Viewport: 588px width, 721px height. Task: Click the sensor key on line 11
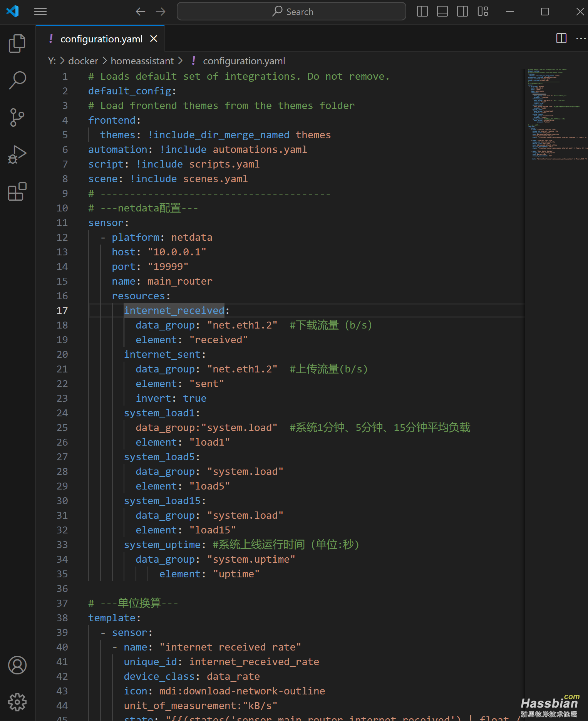tap(106, 223)
